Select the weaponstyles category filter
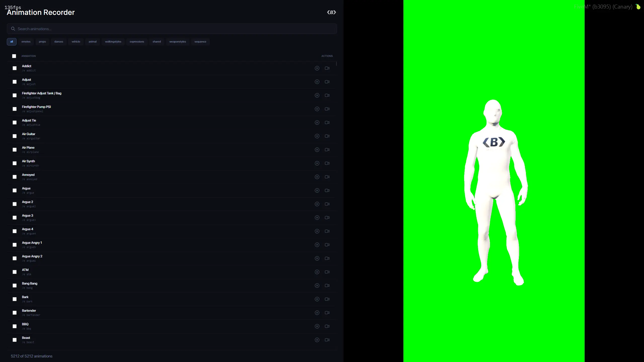 177,42
